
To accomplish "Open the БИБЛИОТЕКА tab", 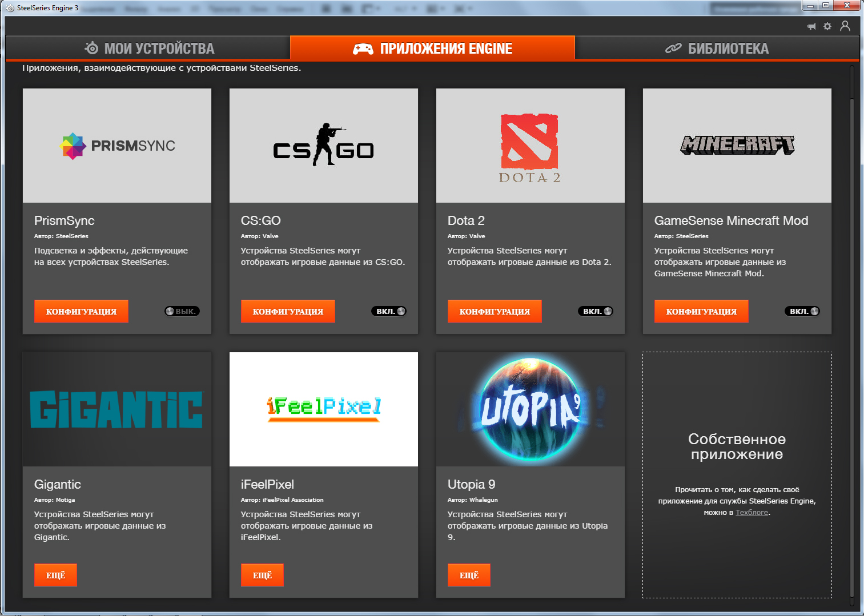I will [x=717, y=48].
